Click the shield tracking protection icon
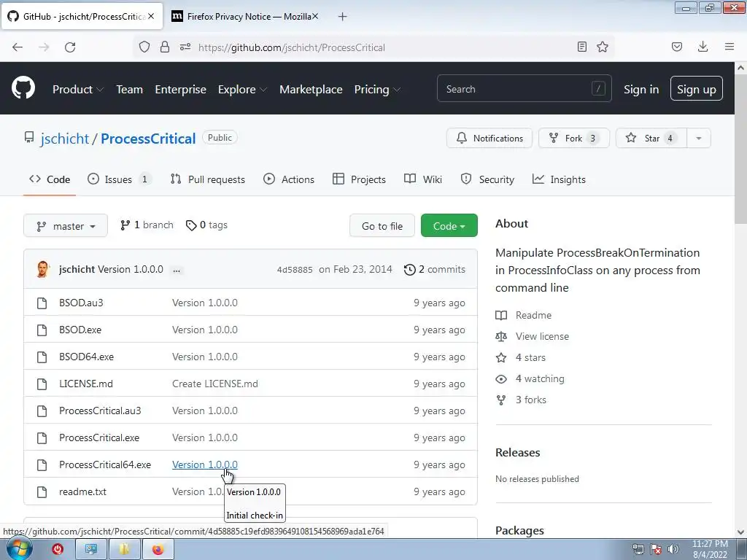Image resolution: width=747 pixels, height=560 pixels. (x=144, y=47)
